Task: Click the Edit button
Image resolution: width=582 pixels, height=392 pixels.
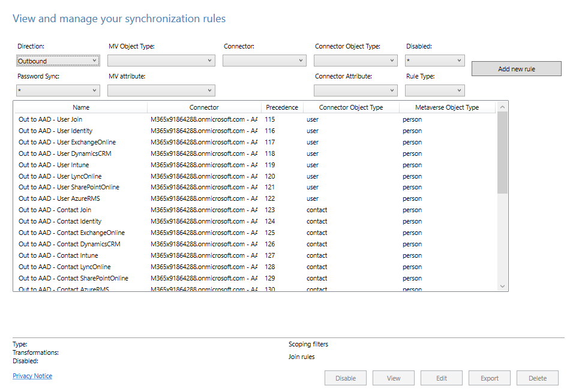Action: click(x=442, y=378)
